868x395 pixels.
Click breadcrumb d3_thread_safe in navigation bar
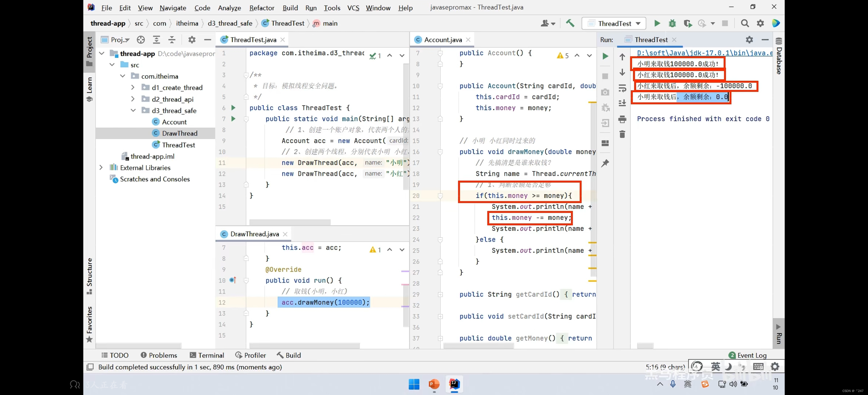coord(230,23)
